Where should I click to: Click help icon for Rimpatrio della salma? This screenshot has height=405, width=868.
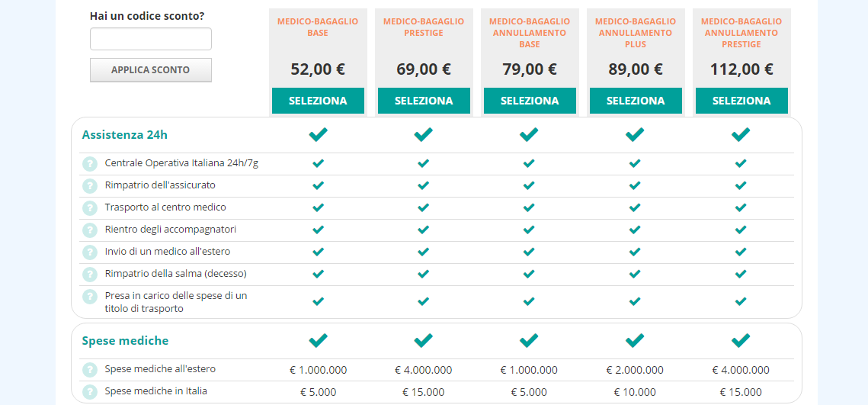[x=90, y=275]
